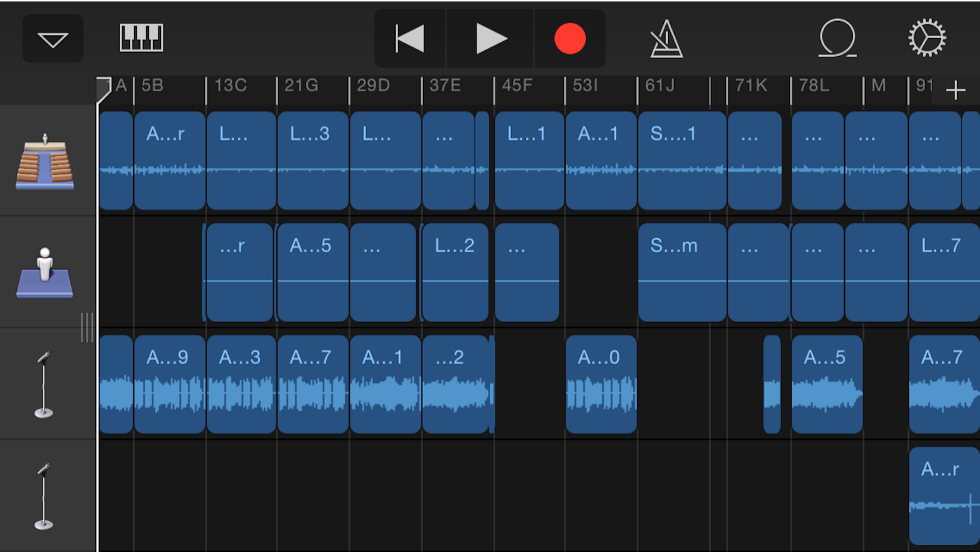Select audio region A...3

tap(242, 384)
